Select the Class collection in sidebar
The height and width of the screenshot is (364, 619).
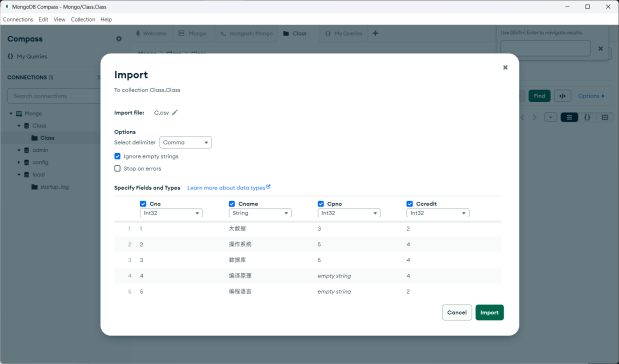click(47, 138)
